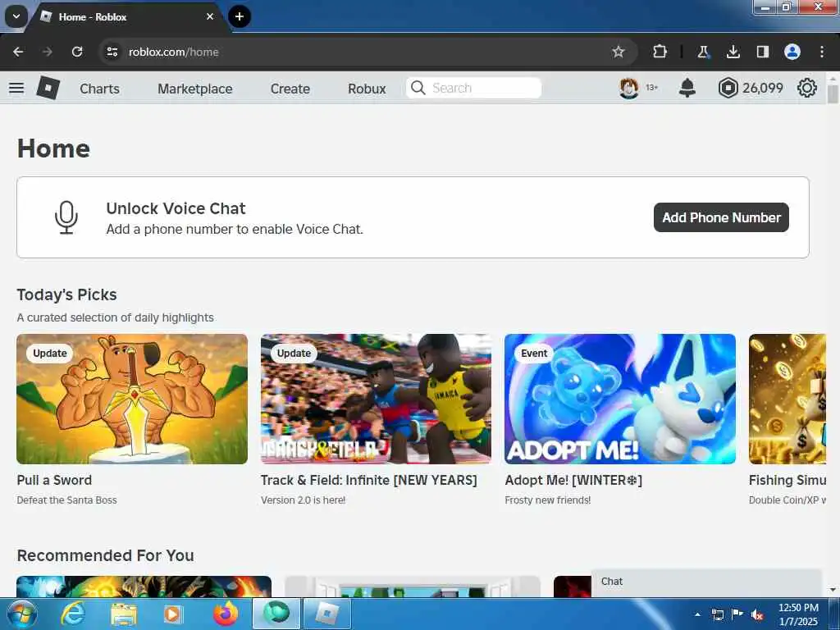Click the Roblox app taskbar icon
Viewport: 840px width, 630px height.
[327, 614]
